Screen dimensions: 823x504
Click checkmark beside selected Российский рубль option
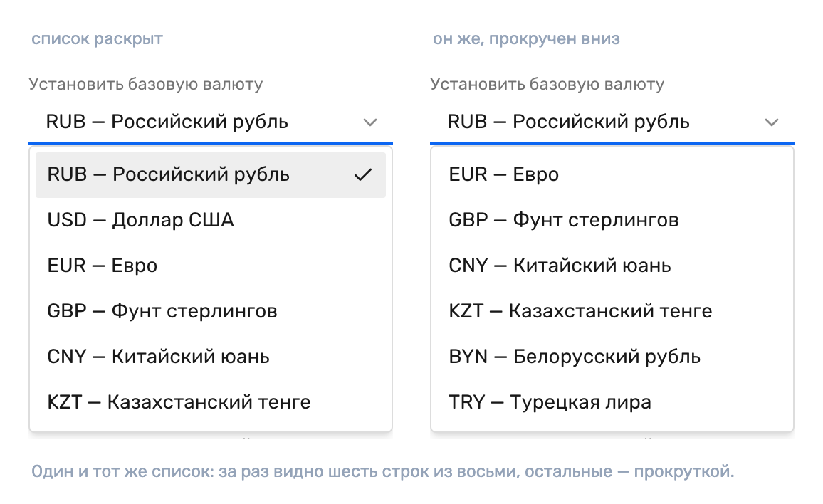(x=362, y=175)
